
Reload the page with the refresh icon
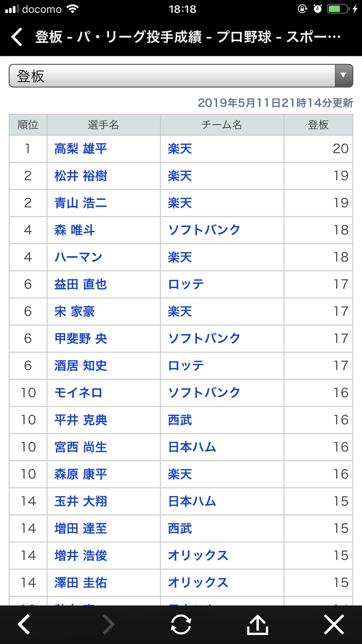(181, 624)
